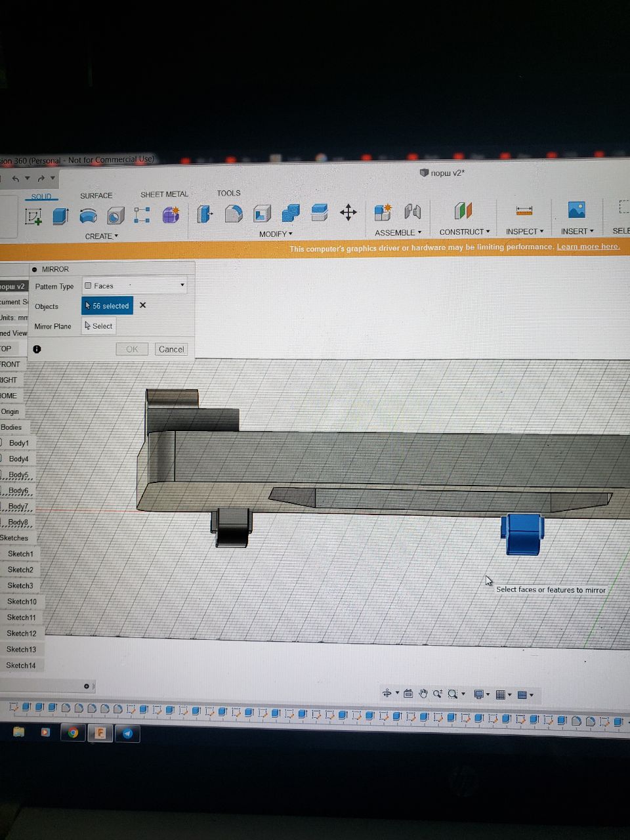Select the Offset Face tool icon

tap(320, 212)
